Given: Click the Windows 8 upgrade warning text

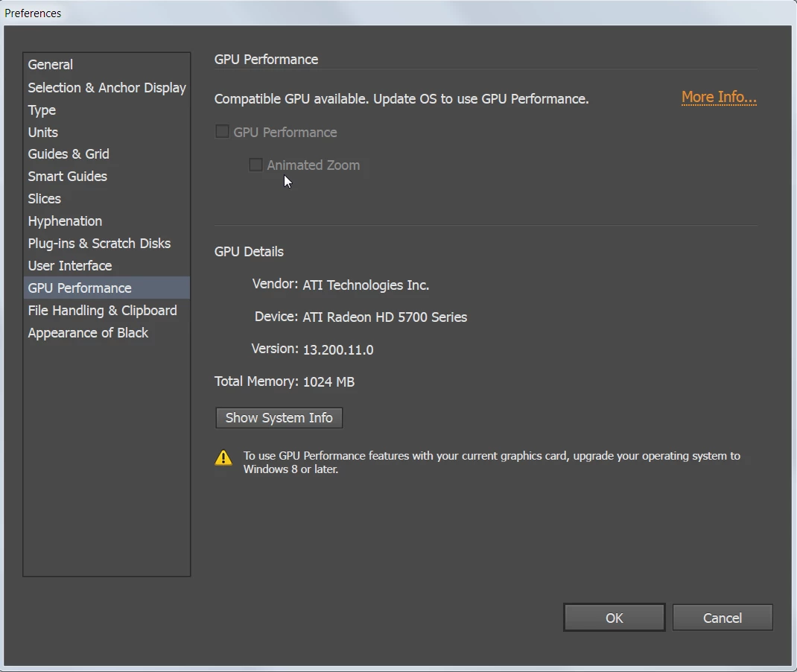Looking at the screenshot, I should click(492, 462).
